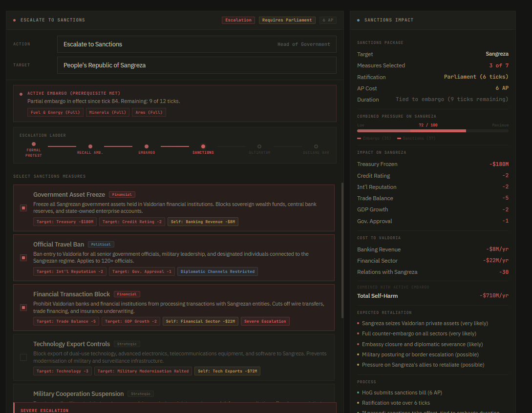
Task: Click the Escalation tag badge
Action: coord(238,20)
